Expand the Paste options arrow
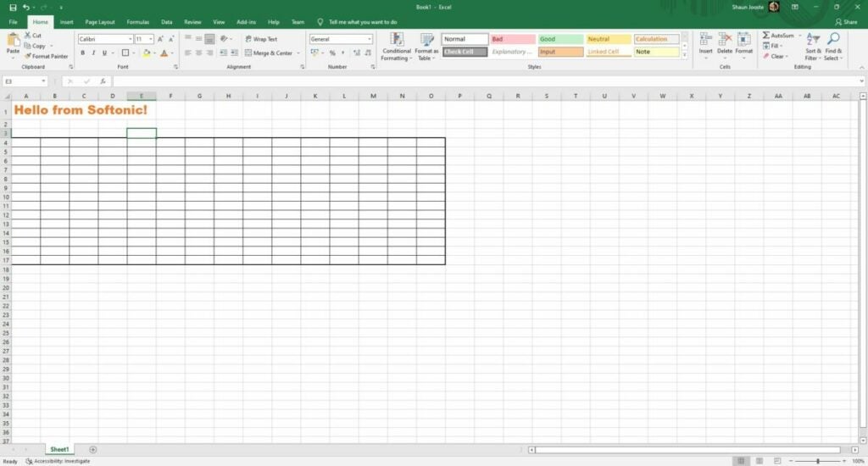The height and width of the screenshot is (466, 868). [13, 57]
